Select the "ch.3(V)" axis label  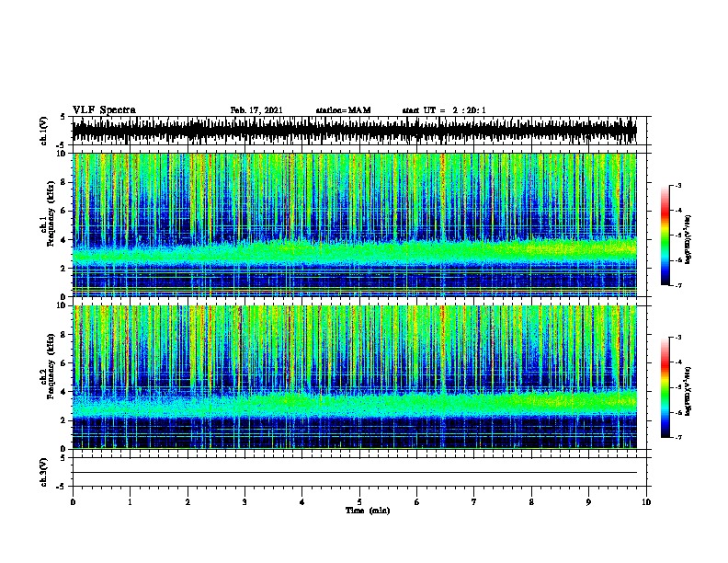pyautogui.click(x=44, y=472)
